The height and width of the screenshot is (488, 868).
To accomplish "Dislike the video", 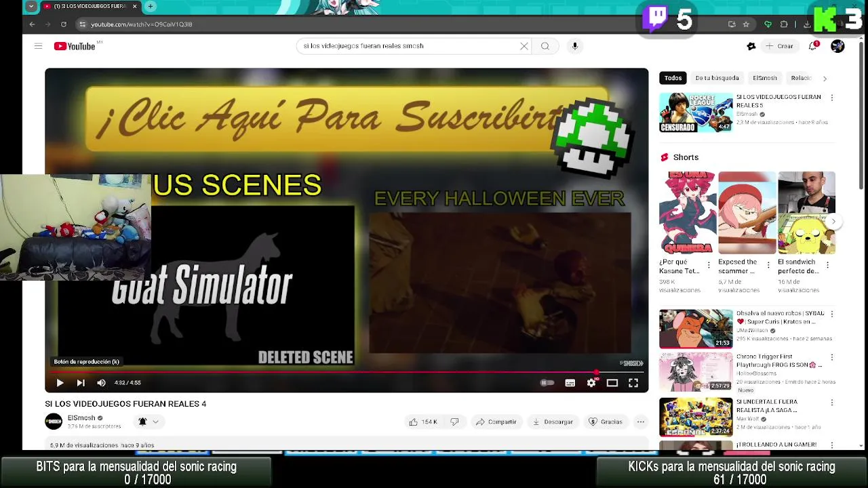I will tap(454, 422).
